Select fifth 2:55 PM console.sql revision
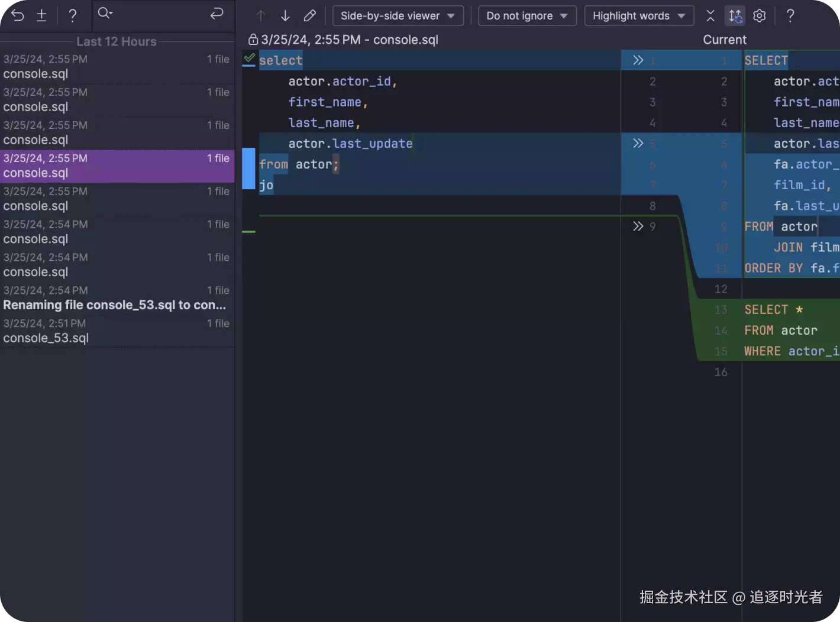This screenshot has width=840, height=622. [117, 199]
